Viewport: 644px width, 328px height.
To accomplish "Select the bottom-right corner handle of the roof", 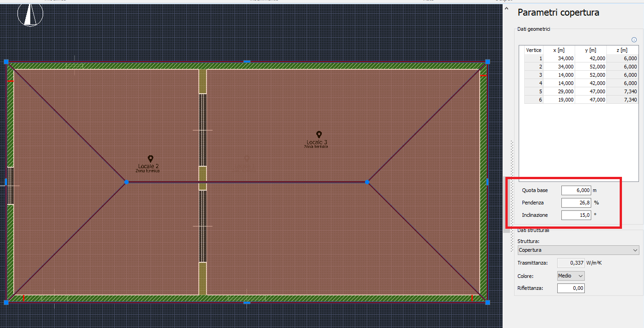I will (x=487, y=302).
